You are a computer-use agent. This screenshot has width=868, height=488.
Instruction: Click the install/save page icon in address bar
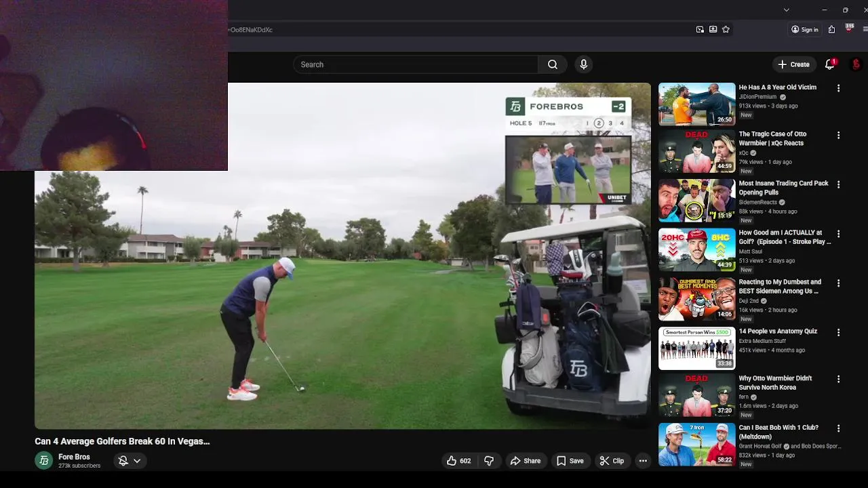(x=713, y=30)
